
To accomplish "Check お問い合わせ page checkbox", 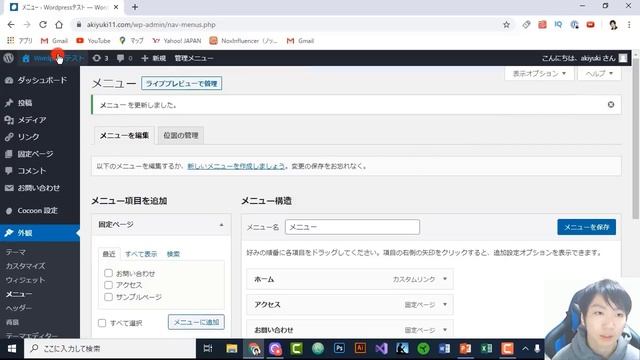I will pyautogui.click(x=108, y=273).
